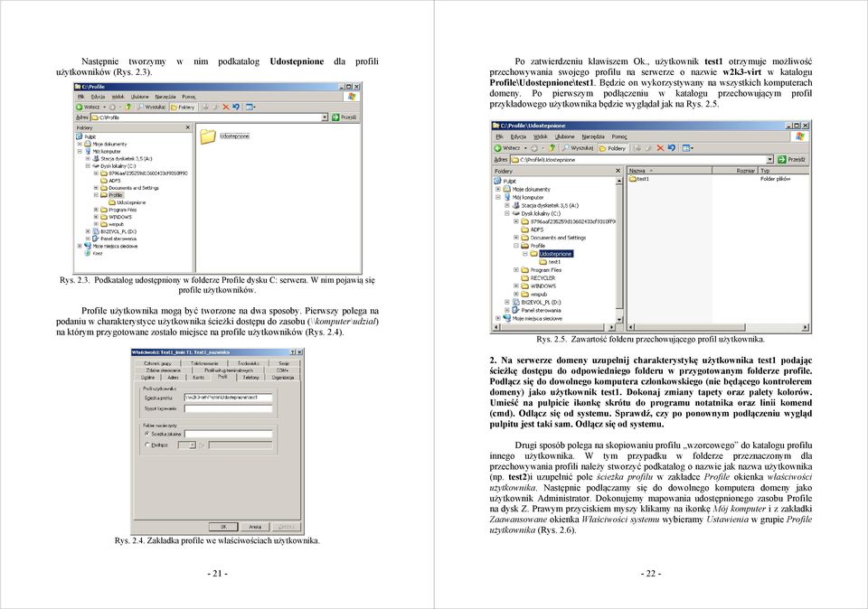868x609 pixels.
Task: Close Foldery pane in C:\Profile window
Action: (188, 127)
